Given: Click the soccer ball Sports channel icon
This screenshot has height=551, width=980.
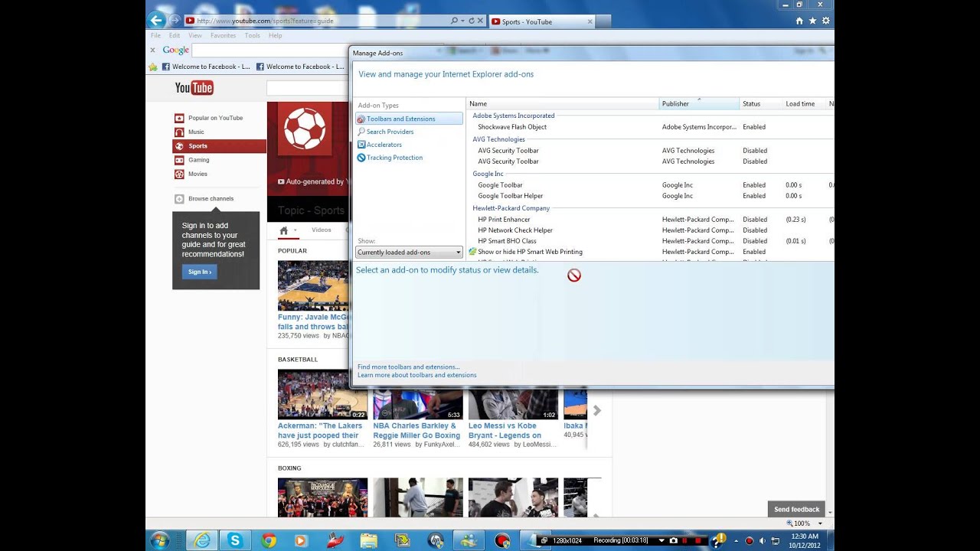Looking at the screenshot, I should (x=305, y=129).
